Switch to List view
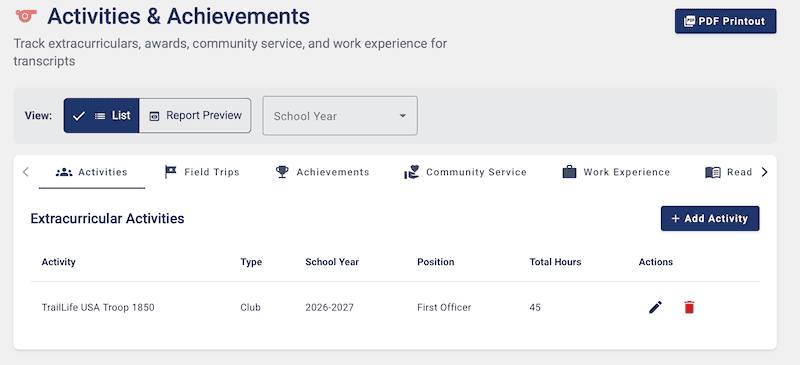 pyautogui.click(x=102, y=115)
